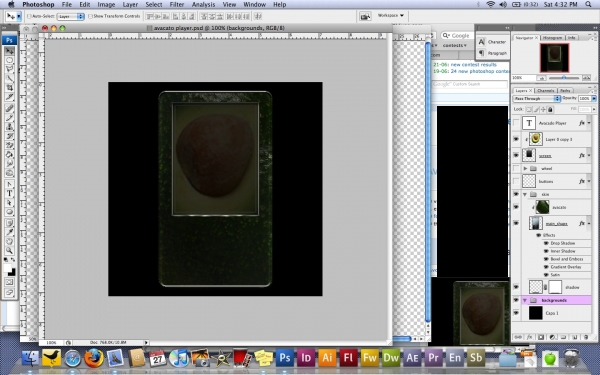Hide the shadow layer

pyautogui.click(x=516, y=287)
